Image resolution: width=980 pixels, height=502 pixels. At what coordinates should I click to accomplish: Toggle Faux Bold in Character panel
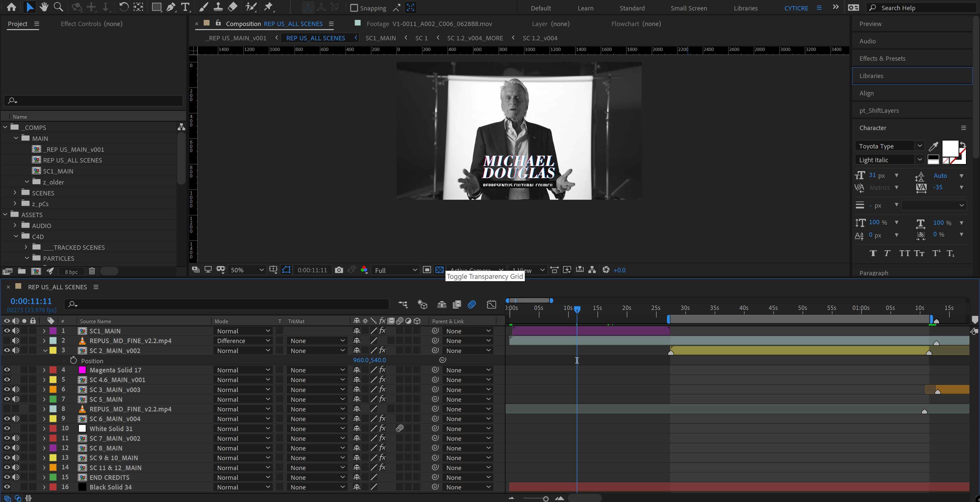[873, 253]
